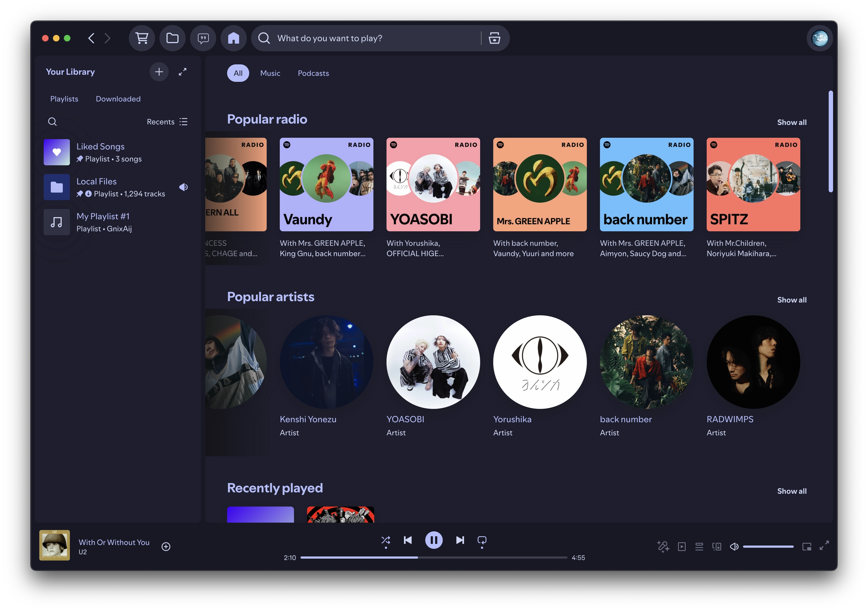Open the lyrics quote bubble icon

click(x=203, y=38)
